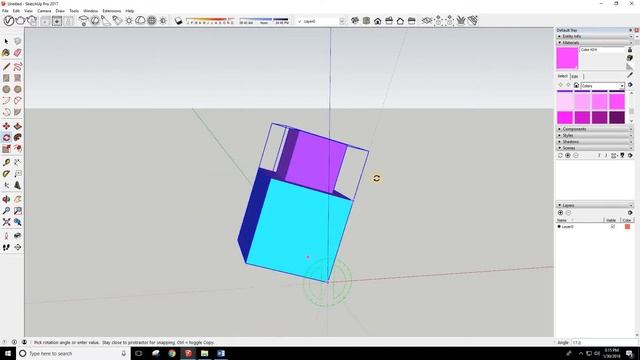Add a scene using plus icon
This screenshot has height=360, width=640.
568,156
